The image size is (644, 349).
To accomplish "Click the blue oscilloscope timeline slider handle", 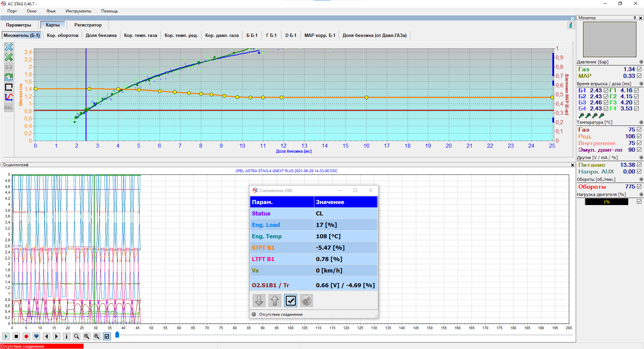I will tap(117, 335).
